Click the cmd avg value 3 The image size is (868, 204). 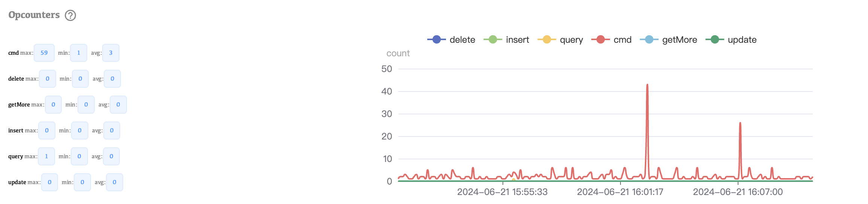click(x=111, y=53)
